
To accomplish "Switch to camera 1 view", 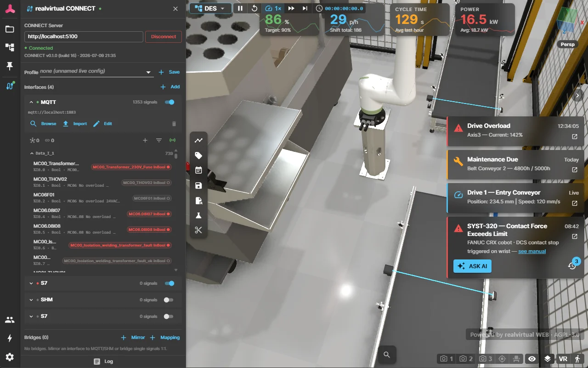I will pos(447,359).
